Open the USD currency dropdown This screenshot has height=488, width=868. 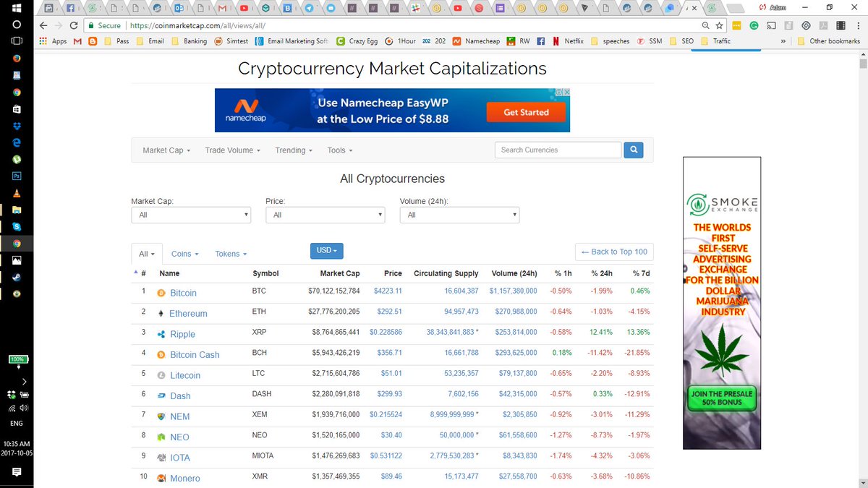pos(327,250)
